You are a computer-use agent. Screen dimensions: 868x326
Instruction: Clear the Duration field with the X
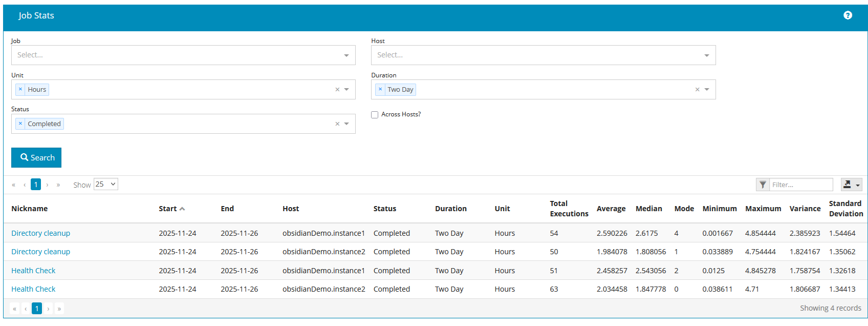click(x=697, y=89)
